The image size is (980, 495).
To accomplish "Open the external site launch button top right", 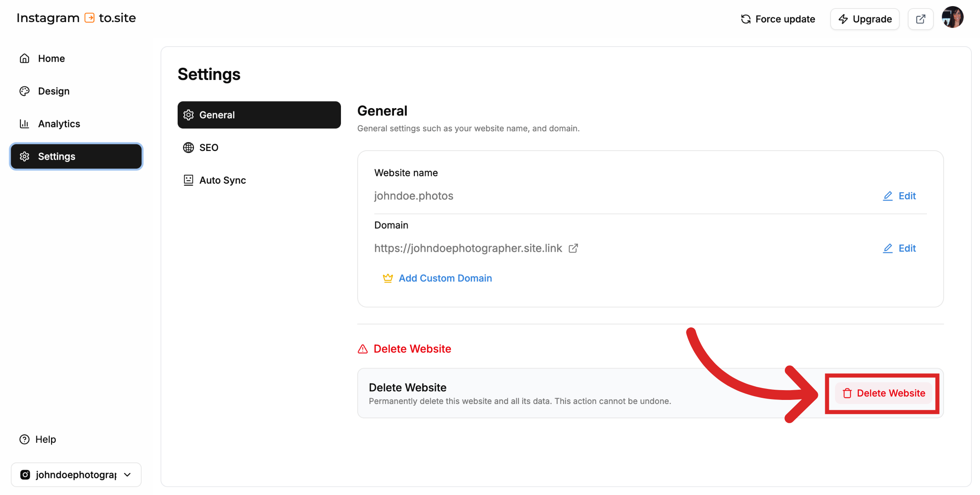I will click(920, 18).
